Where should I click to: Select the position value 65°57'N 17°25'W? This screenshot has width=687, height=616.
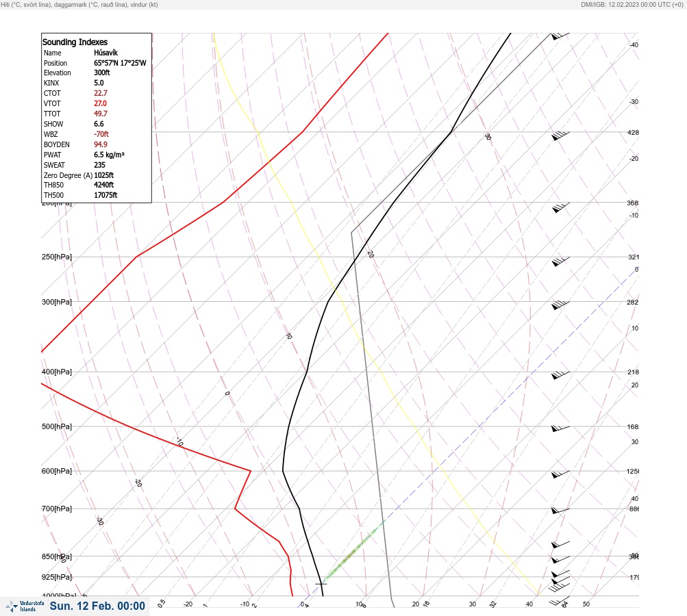click(120, 63)
